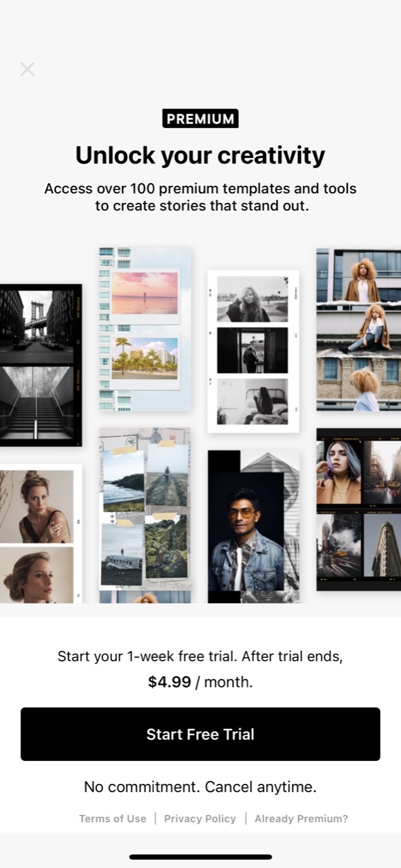Select the man in denim jacket template

click(x=253, y=526)
